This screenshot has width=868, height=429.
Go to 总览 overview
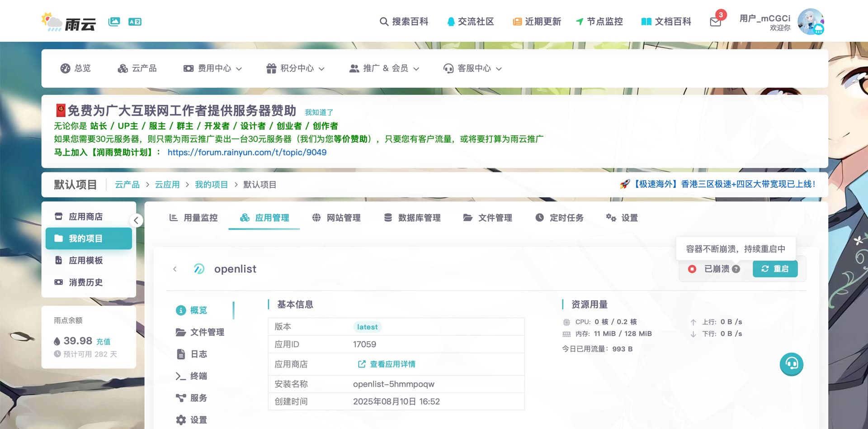(75, 68)
